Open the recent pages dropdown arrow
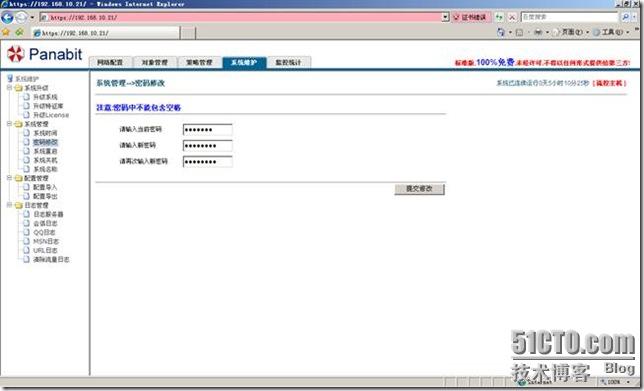 32,18
